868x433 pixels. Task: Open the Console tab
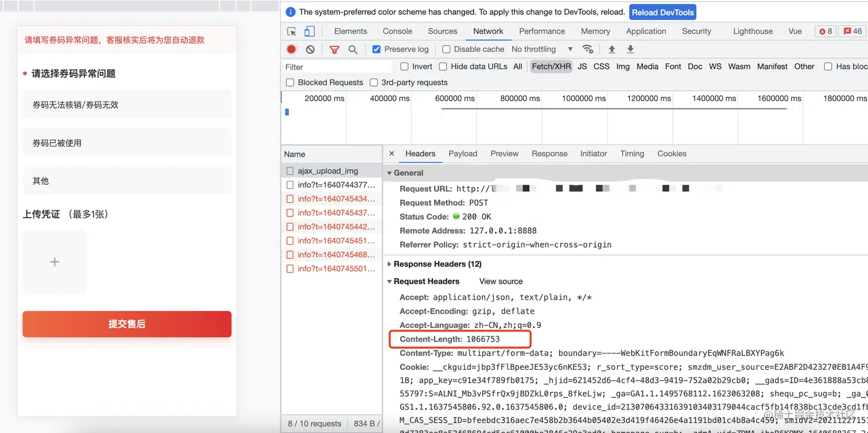[398, 32]
